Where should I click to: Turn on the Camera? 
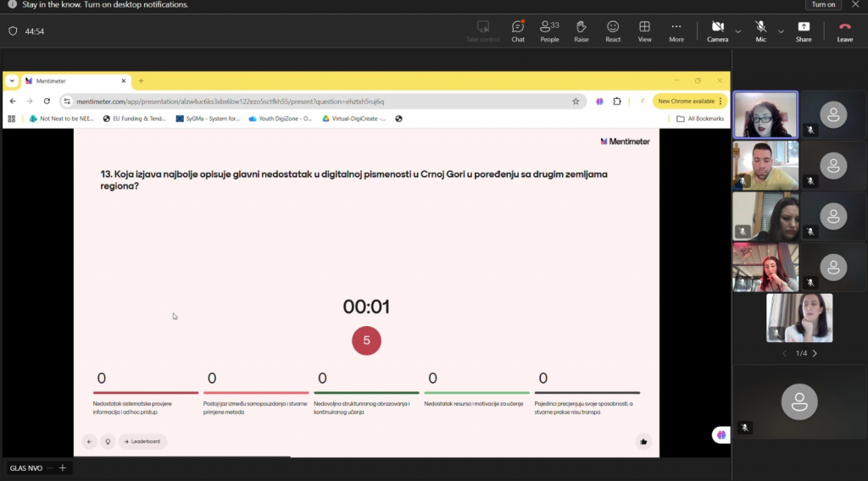coord(717,30)
